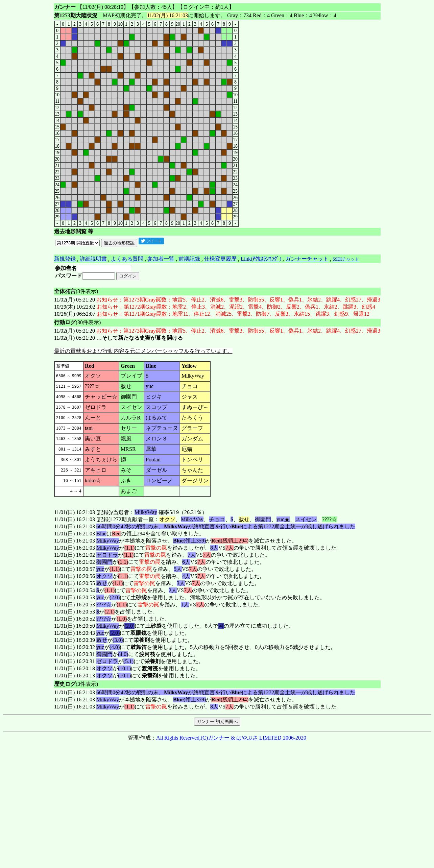Open the SSDIチャット link
The height and width of the screenshot is (868, 434).
click(x=346, y=259)
